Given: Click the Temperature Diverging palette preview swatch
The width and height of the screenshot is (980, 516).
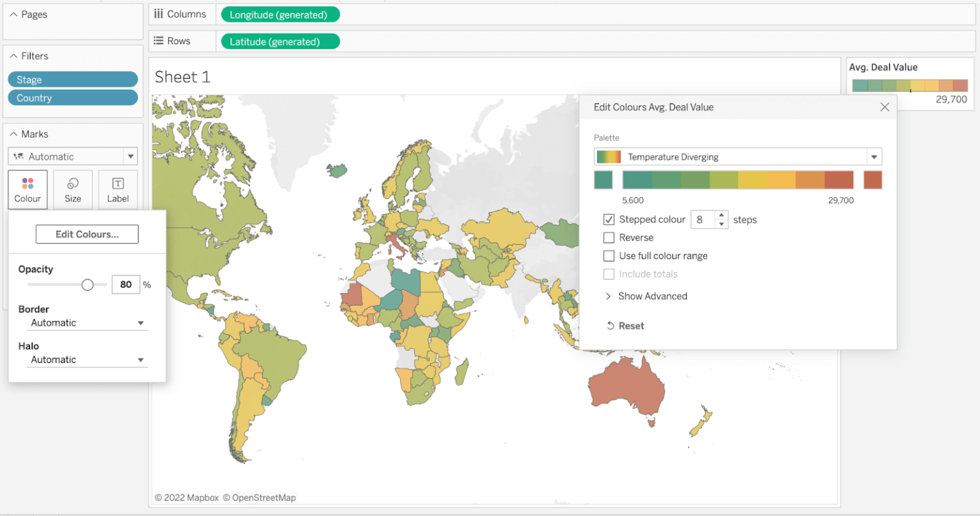Looking at the screenshot, I should (609, 156).
